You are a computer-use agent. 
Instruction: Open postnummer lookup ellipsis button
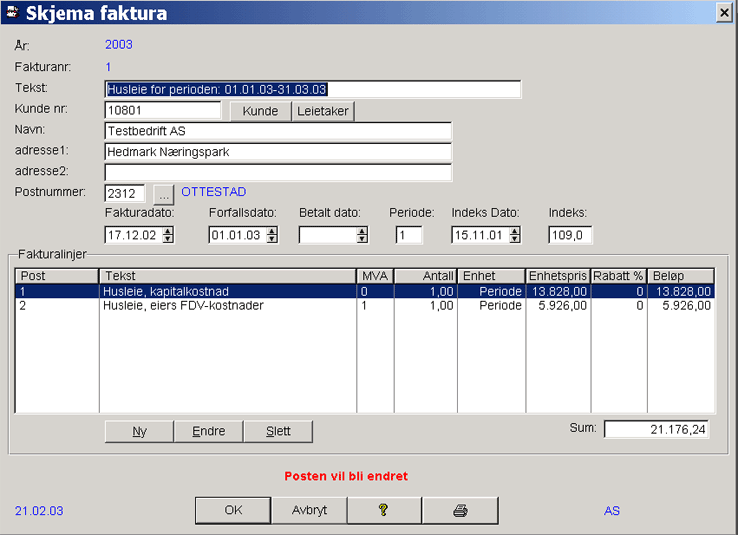[x=163, y=194]
